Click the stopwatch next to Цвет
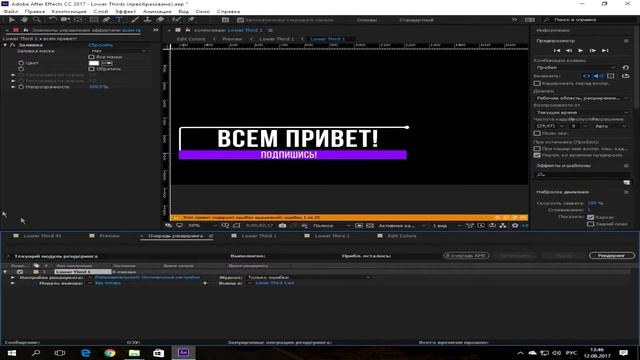The image size is (640, 360). point(21,63)
